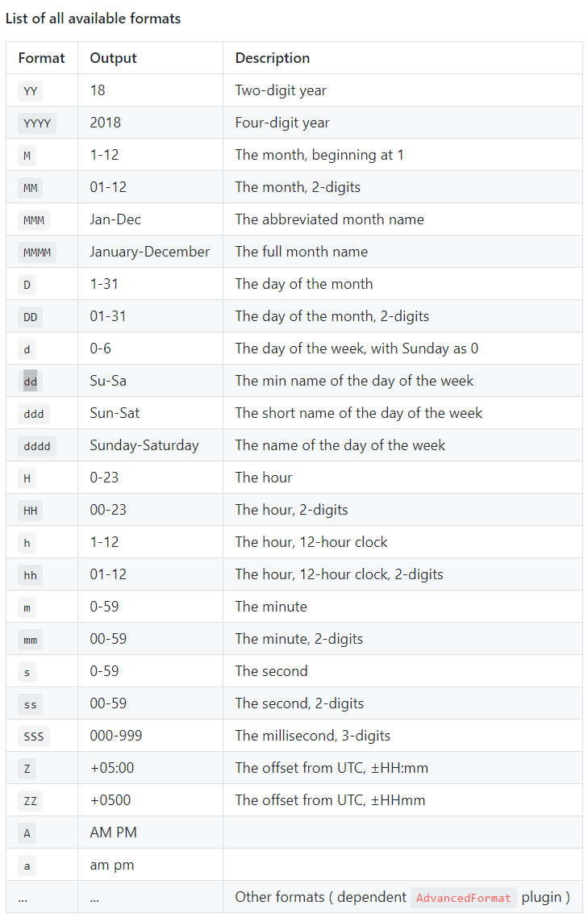Click the 'List of all available formats' heading

click(93, 18)
